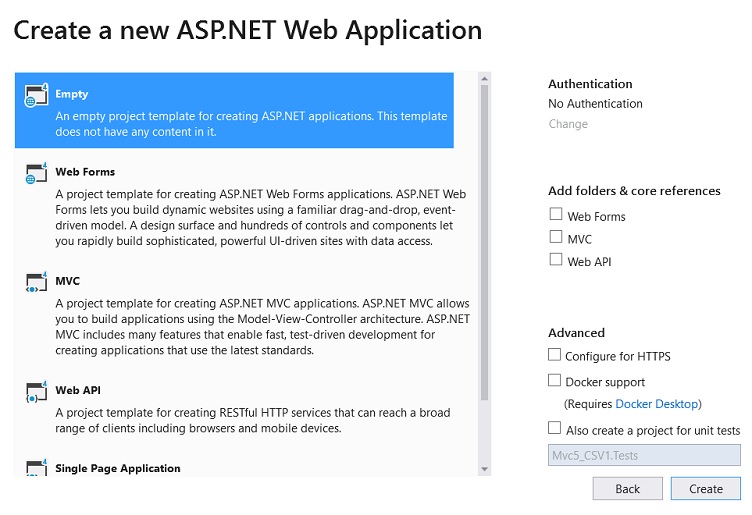Click the Back button
This screenshot has width=752, height=515.
(627, 489)
